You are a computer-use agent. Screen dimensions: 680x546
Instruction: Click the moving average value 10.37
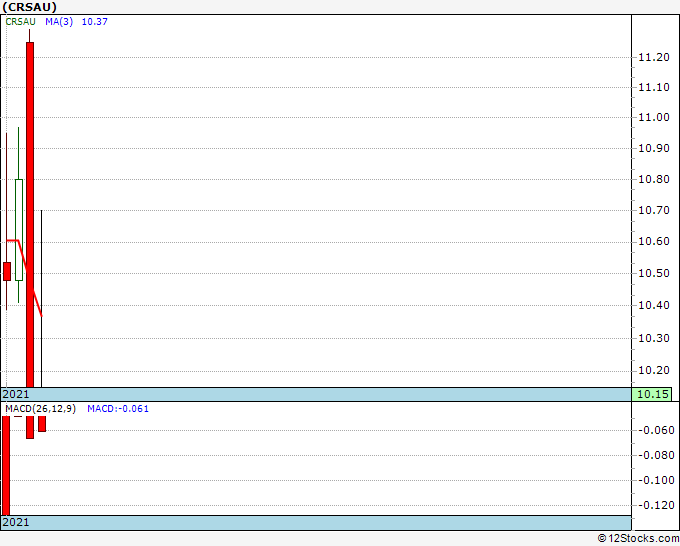(95, 22)
